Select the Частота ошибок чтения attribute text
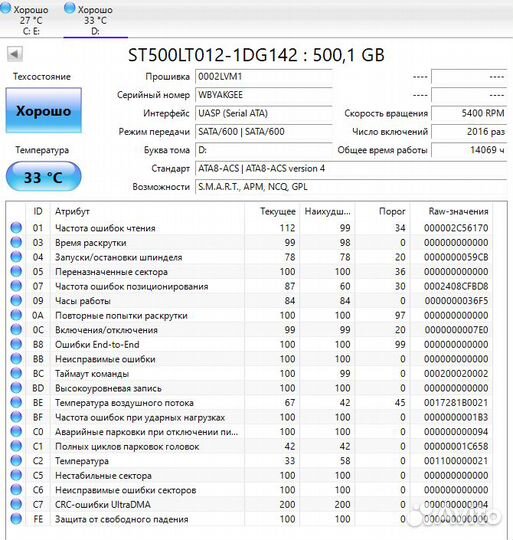513x540 pixels. point(105,228)
